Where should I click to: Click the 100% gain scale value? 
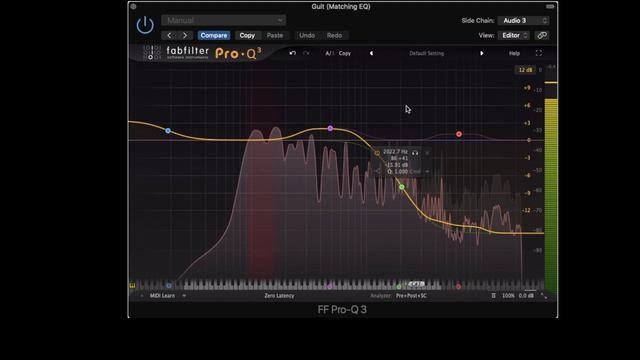(508, 296)
